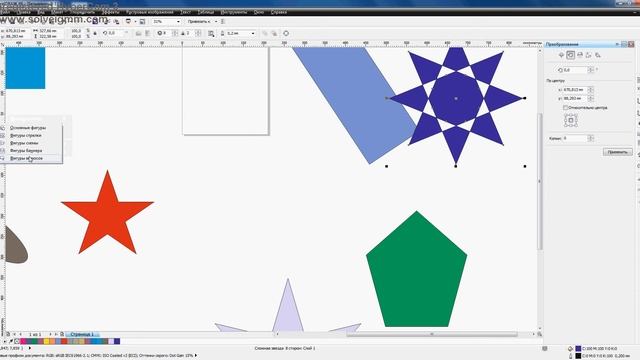Click the vertical scrollbar thumb
Screen dimensions: 640x360
(540, 182)
